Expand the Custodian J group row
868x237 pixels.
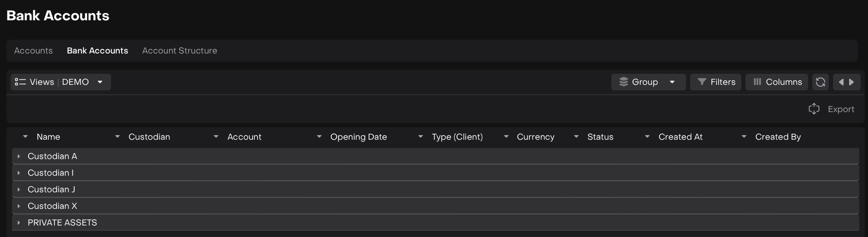(x=19, y=190)
